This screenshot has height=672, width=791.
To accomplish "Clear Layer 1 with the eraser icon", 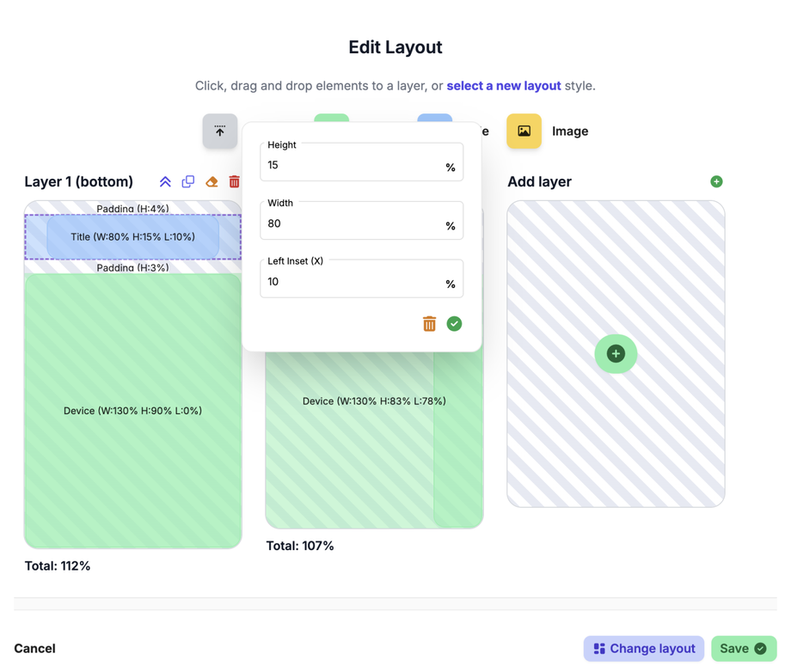I will pos(212,182).
